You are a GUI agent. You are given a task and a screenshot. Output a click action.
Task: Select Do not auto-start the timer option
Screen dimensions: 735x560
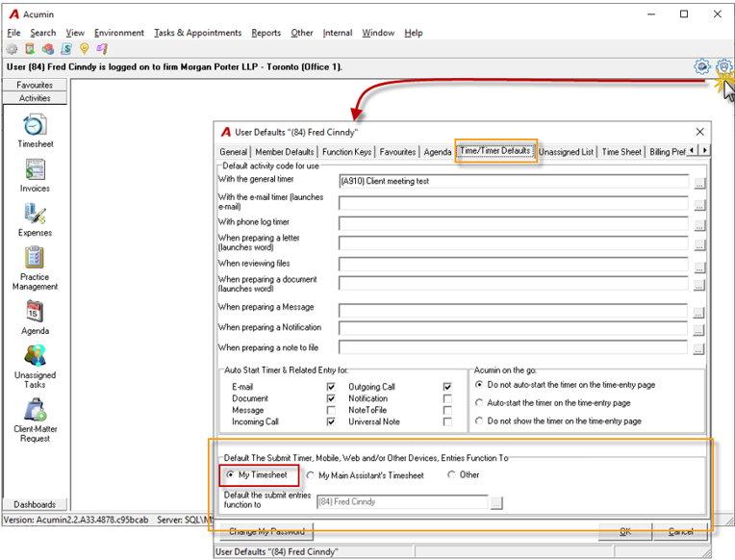479,385
